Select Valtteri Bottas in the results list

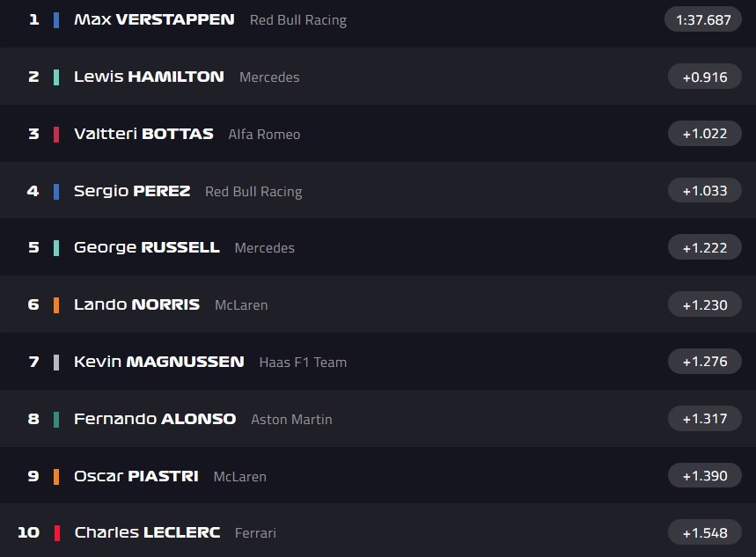point(143,134)
